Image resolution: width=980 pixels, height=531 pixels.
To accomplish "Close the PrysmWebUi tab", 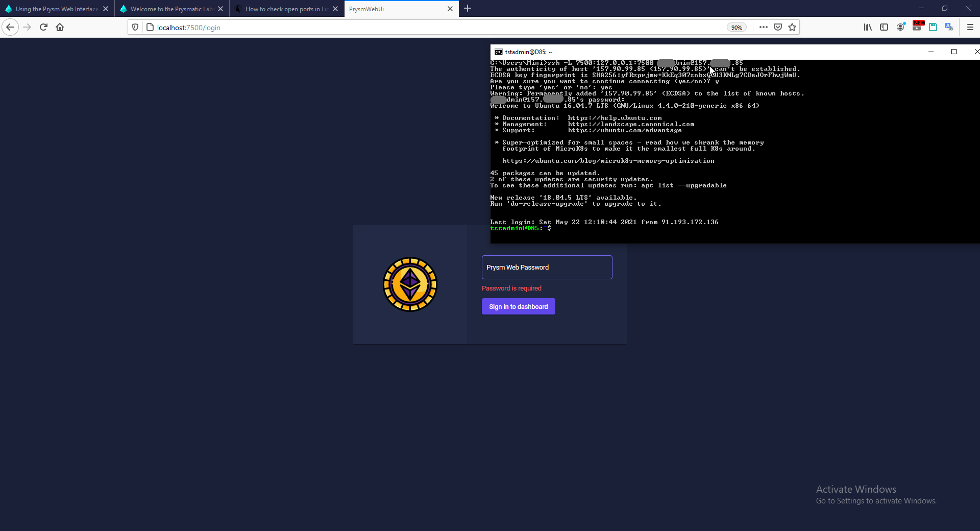I will point(450,9).
